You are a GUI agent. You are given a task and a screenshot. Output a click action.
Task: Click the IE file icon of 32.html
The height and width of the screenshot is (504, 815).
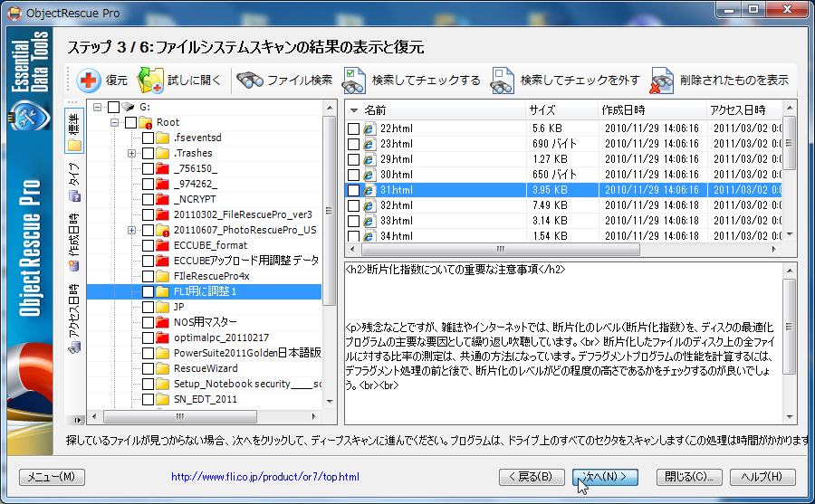369,205
